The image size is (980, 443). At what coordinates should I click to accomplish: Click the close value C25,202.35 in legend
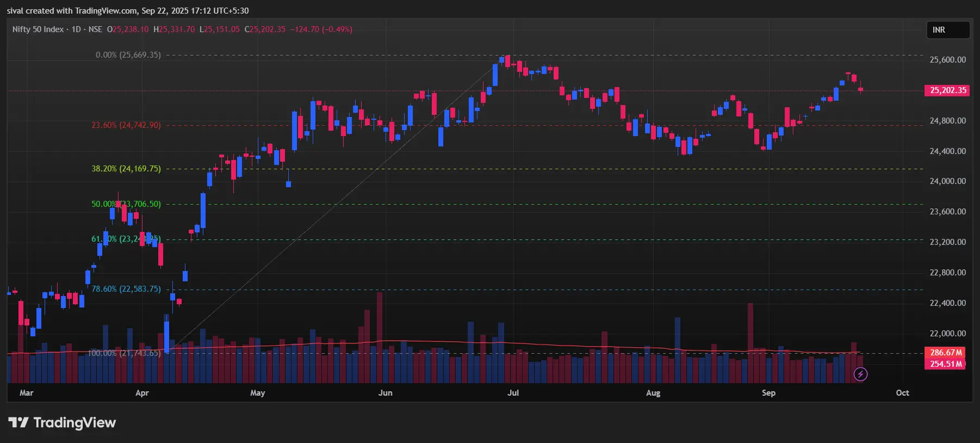(265, 29)
